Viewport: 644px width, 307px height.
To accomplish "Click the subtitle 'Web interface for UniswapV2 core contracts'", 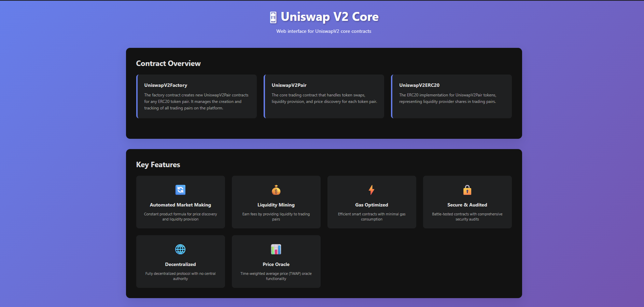I will click(x=324, y=31).
